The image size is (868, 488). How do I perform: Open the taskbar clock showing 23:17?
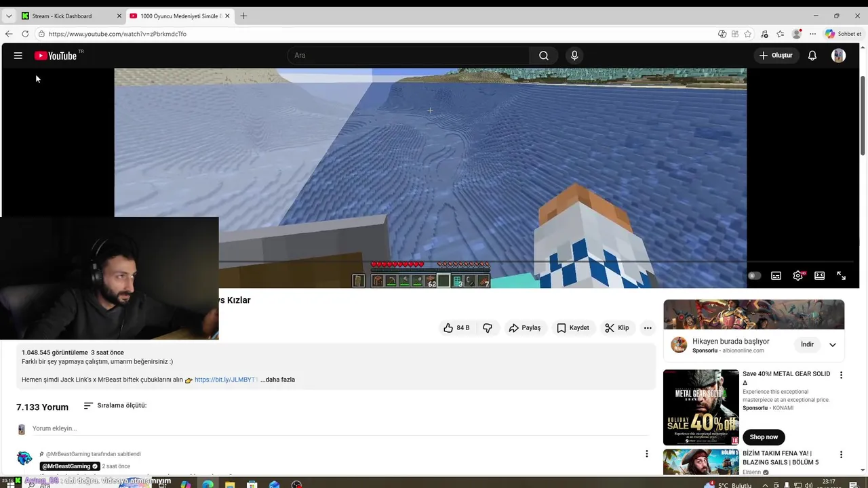click(x=829, y=484)
